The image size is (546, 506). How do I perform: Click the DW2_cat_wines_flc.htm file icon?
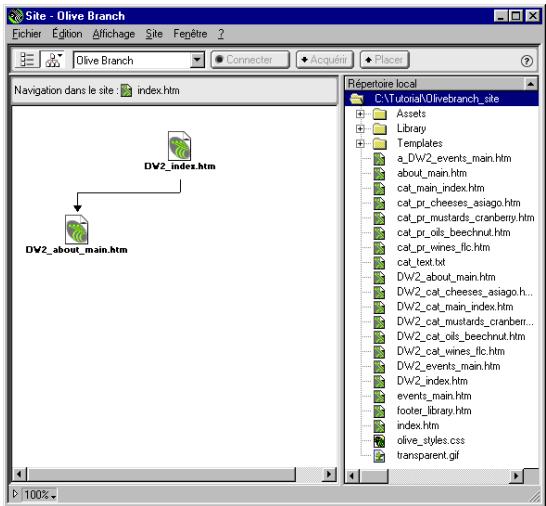[x=379, y=352]
